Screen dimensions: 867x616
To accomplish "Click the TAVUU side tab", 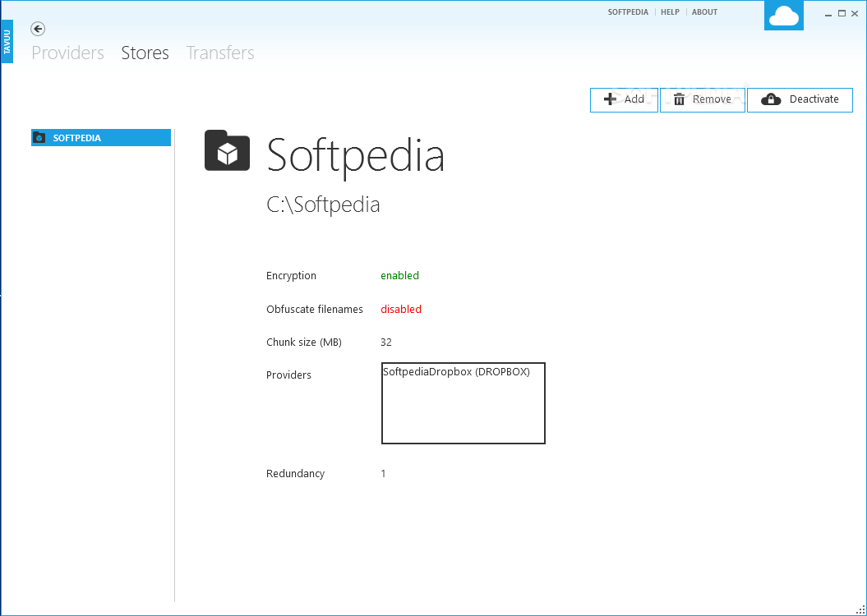I will click(7, 42).
